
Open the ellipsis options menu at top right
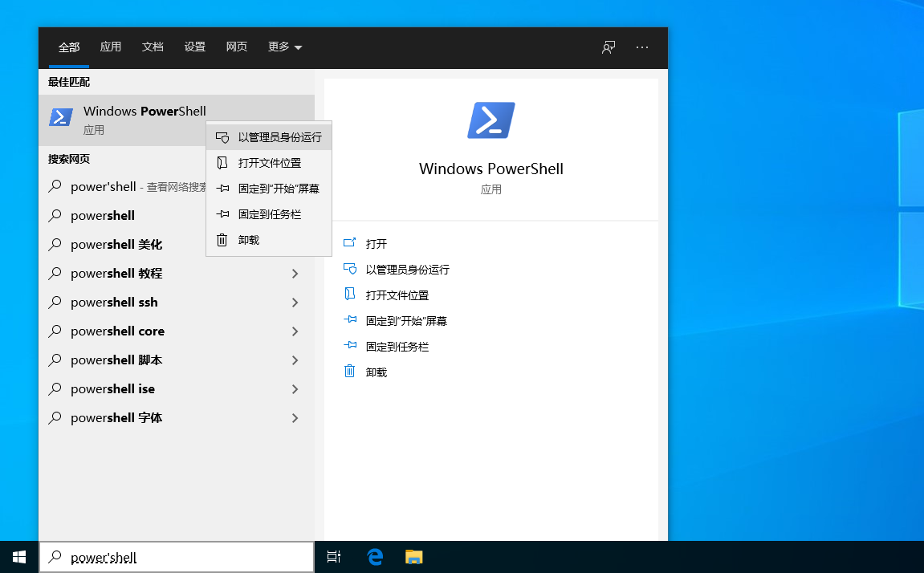tap(642, 47)
